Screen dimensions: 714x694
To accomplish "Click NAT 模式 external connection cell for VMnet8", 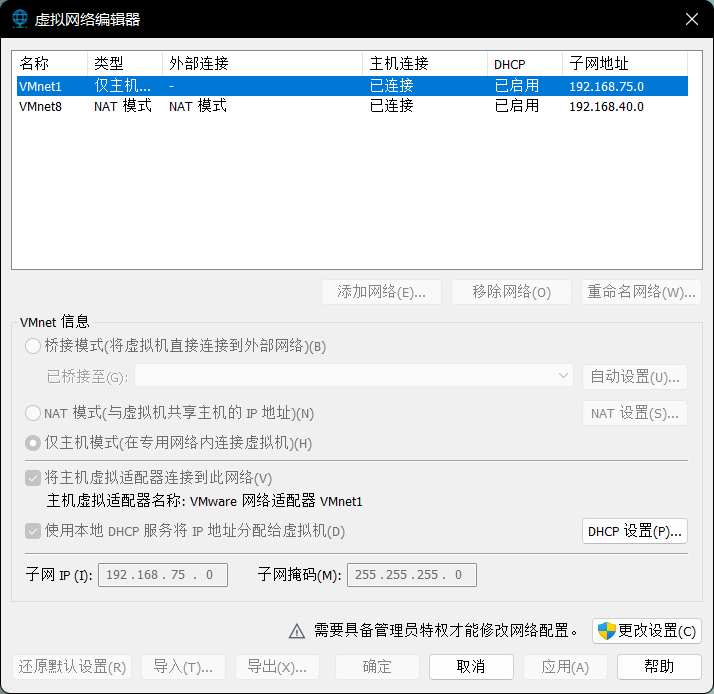I will pyautogui.click(x=198, y=106).
